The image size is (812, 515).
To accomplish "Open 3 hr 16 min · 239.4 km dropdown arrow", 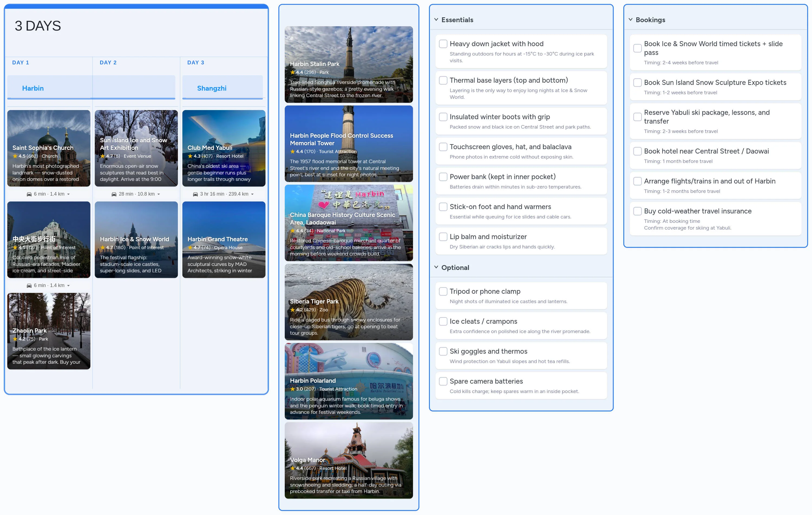I will (x=252, y=194).
